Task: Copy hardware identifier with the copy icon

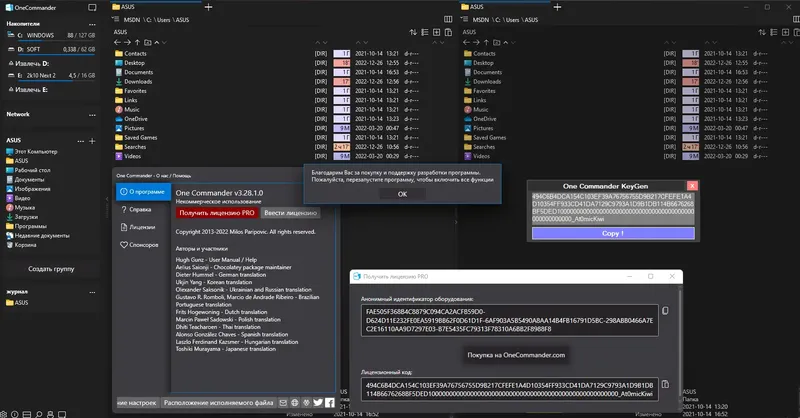Action: pos(665,310)
